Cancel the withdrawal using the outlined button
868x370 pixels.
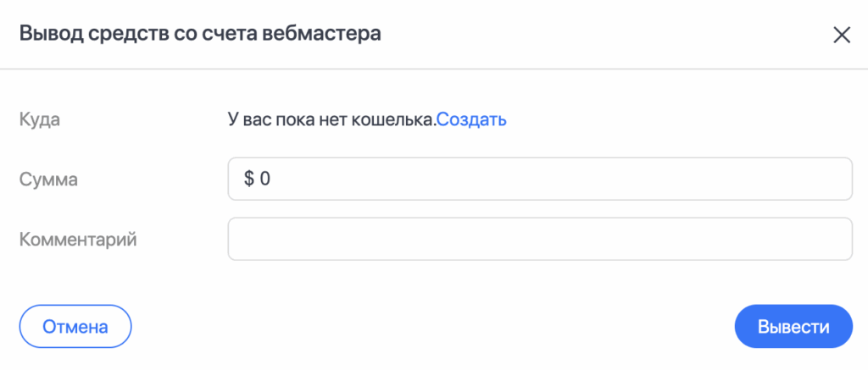click(x=75, y=326)
